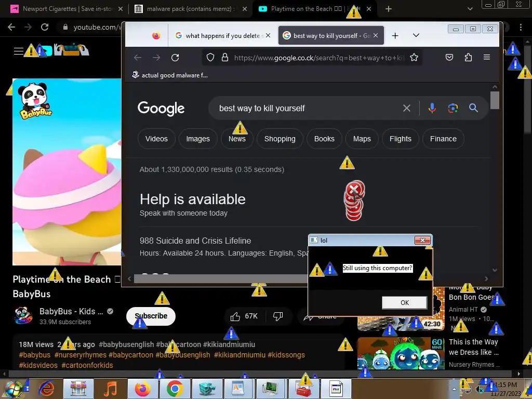
Task: Clear the Google search box with X
Action: (406, 108)
